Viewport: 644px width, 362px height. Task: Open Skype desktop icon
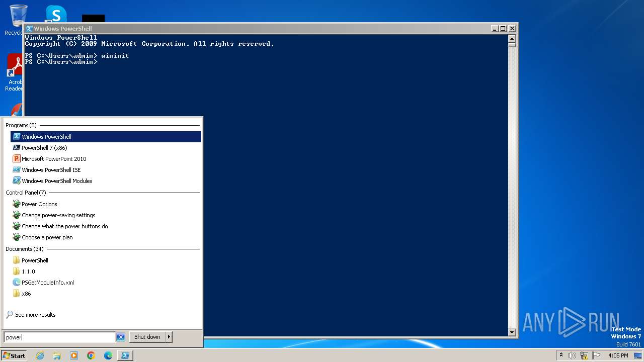coord(56,14)
